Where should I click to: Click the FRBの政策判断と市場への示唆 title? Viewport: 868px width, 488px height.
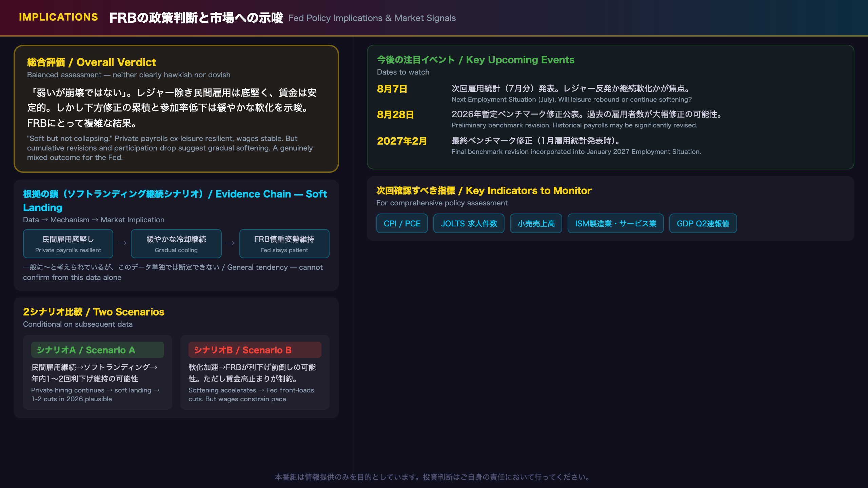point(196,18)
